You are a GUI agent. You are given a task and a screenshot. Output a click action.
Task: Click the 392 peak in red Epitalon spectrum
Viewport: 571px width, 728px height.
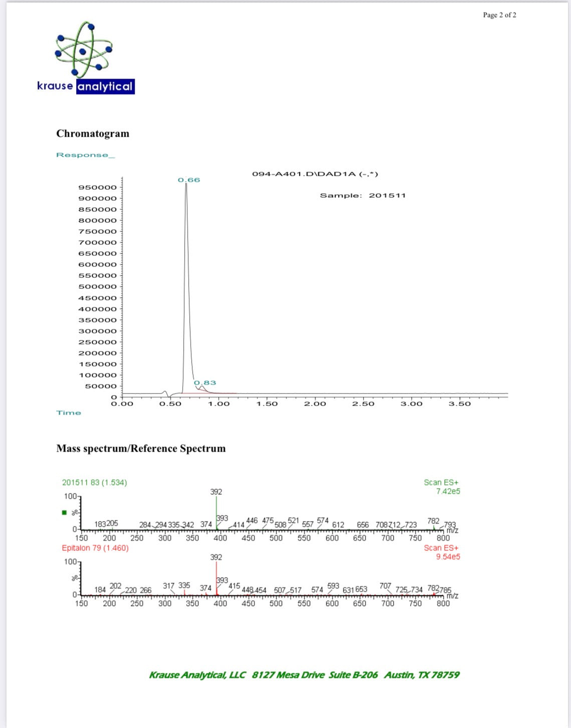click(216, 557)
